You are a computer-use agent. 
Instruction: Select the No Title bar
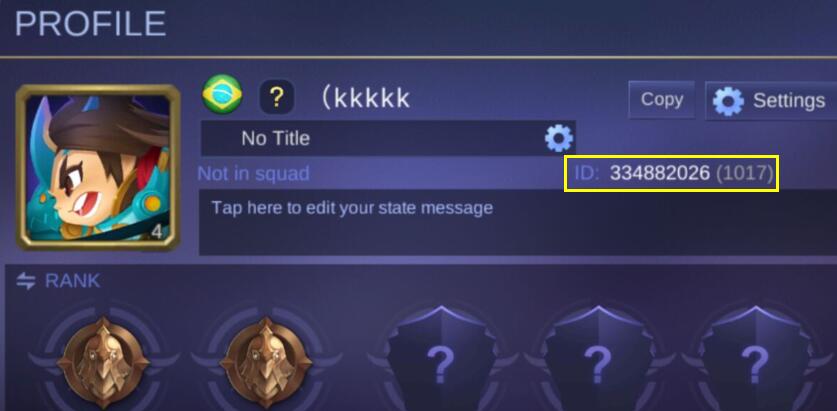click(x=388, y=138)
